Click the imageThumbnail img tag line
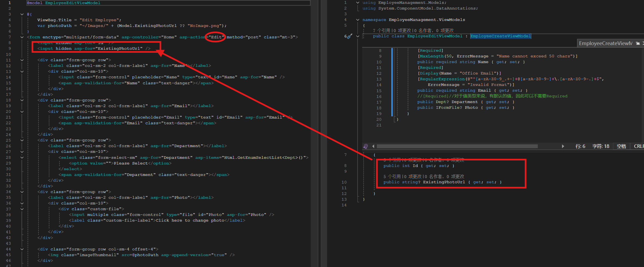 141,255
